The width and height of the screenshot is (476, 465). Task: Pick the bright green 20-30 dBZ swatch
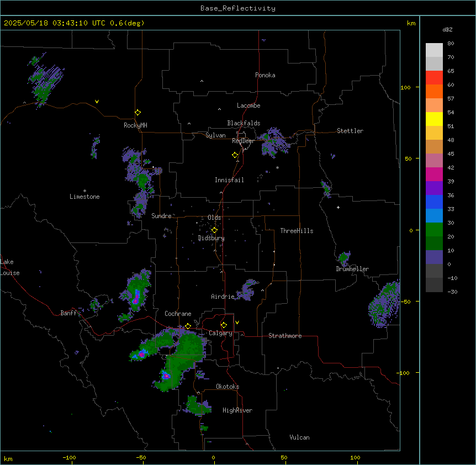pos(434,230)
